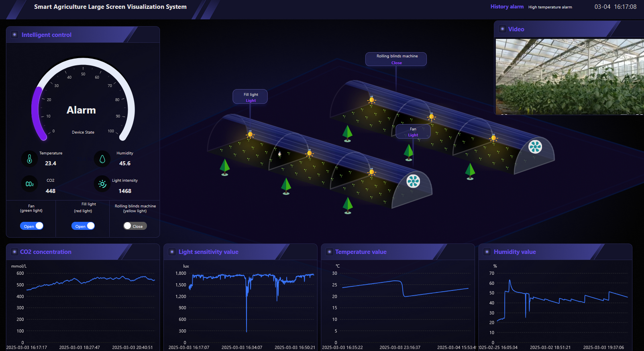This screenshot has height=351, width=644.
Task: Click the Fan Light callout label
Action: (413, 132)
